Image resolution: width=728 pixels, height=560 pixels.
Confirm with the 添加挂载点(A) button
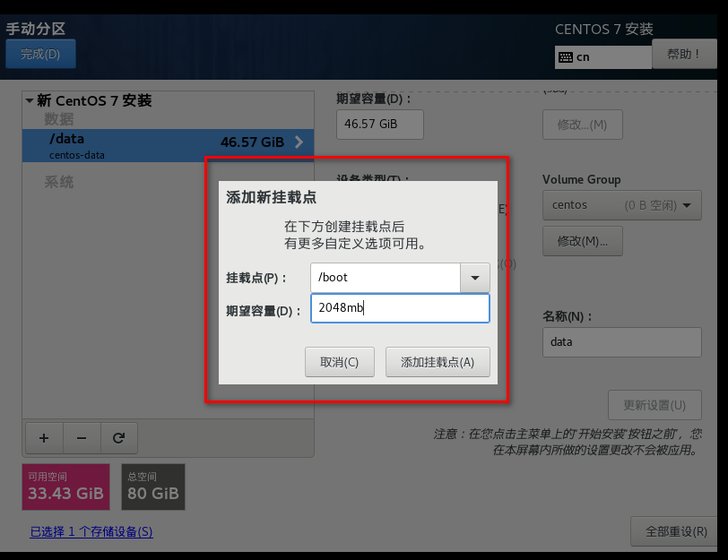[438, 362]
